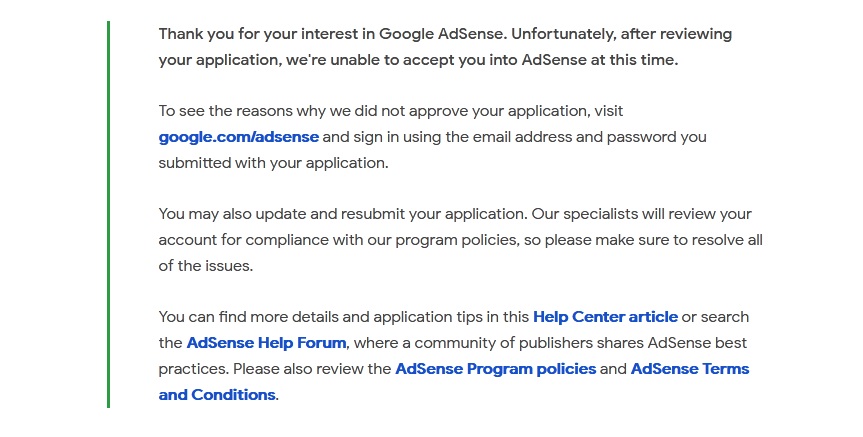Click the green vertical quote bar
This screenshot has width=863, height=437.
coord(108,214)
